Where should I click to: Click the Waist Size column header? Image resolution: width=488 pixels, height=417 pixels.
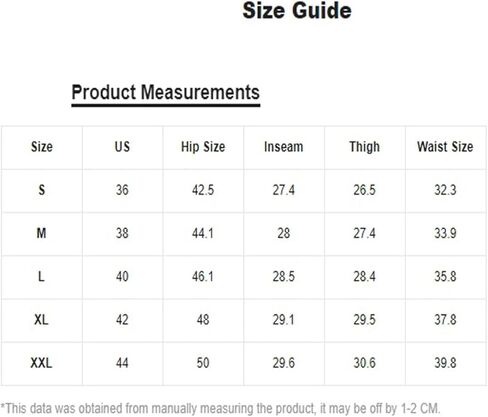(445, 147)
